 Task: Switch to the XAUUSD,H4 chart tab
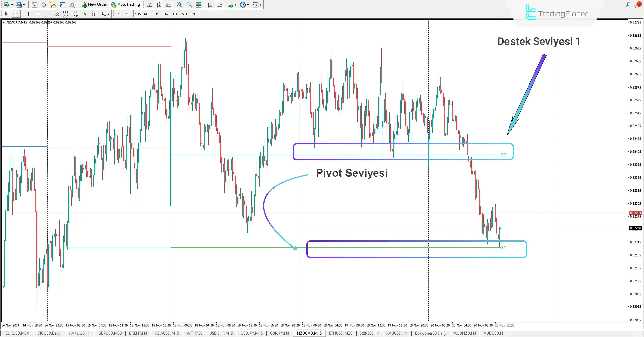[396, 333]
